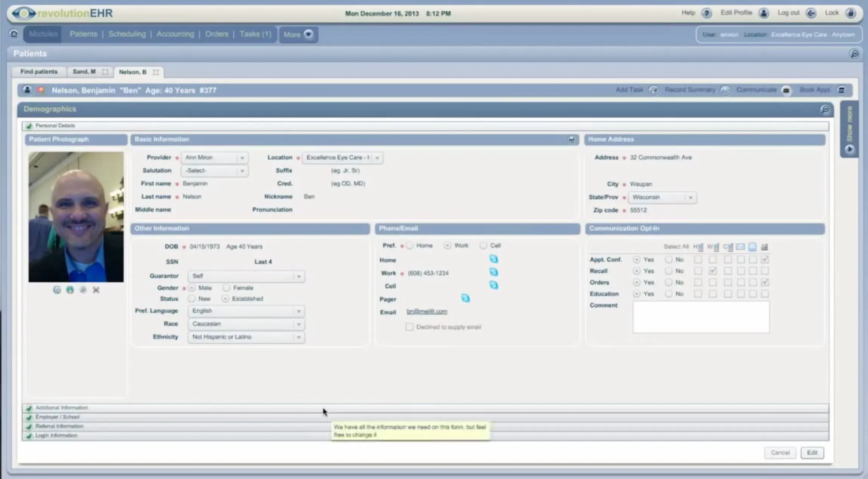
Task: Click the Edit button at the bottom
Action: 812,453
